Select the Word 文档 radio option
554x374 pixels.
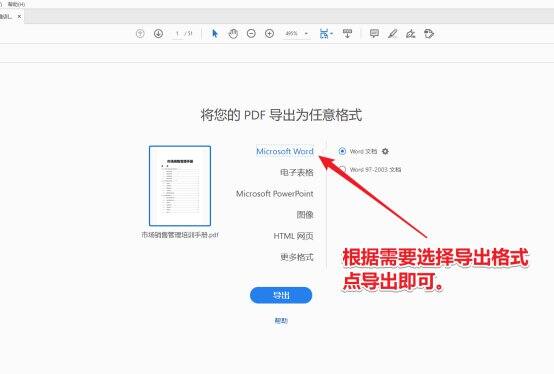click(x=342, y=151)
